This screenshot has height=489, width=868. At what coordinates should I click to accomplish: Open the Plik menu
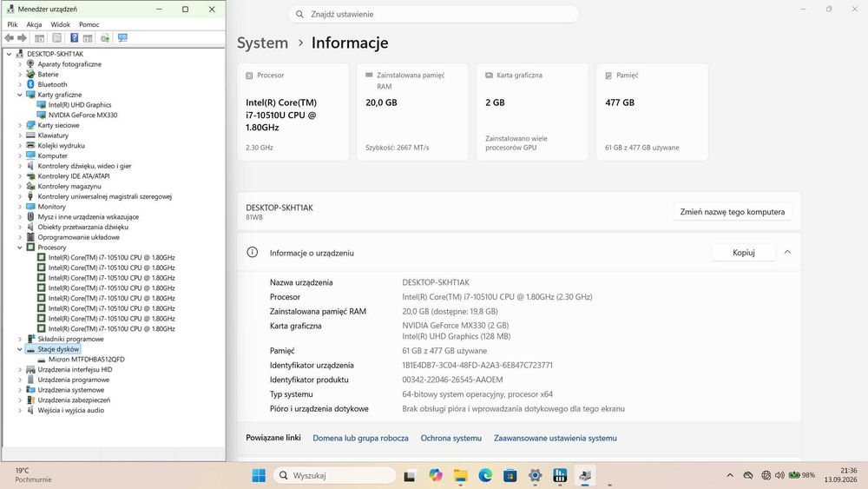coord(12,24)
